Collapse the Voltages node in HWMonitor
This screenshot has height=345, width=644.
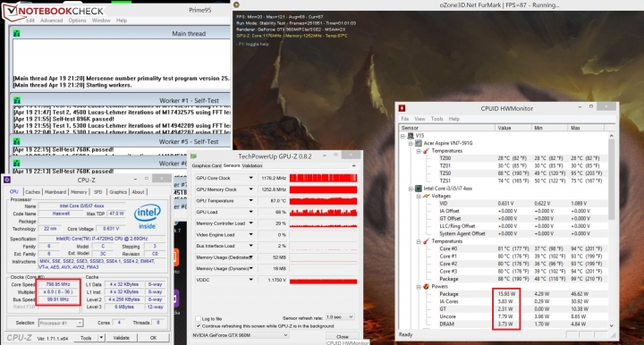[x=419, y=196]
